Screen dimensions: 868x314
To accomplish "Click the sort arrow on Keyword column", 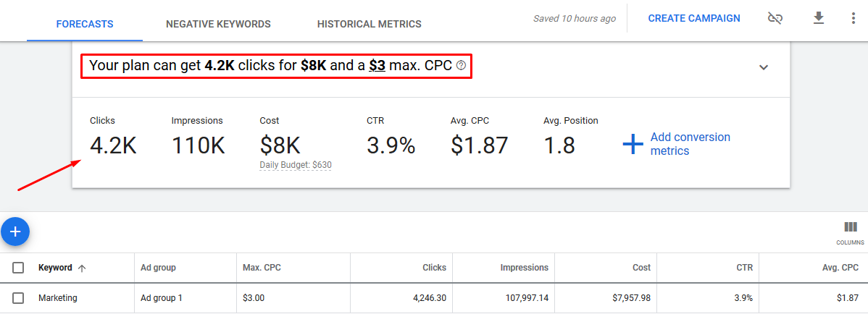I will click(82, 268).
